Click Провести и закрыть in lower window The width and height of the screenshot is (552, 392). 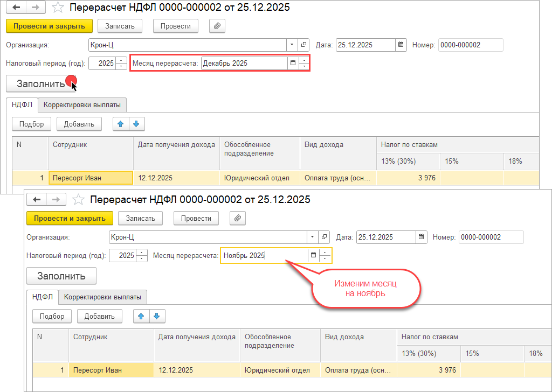coord(70,218)
